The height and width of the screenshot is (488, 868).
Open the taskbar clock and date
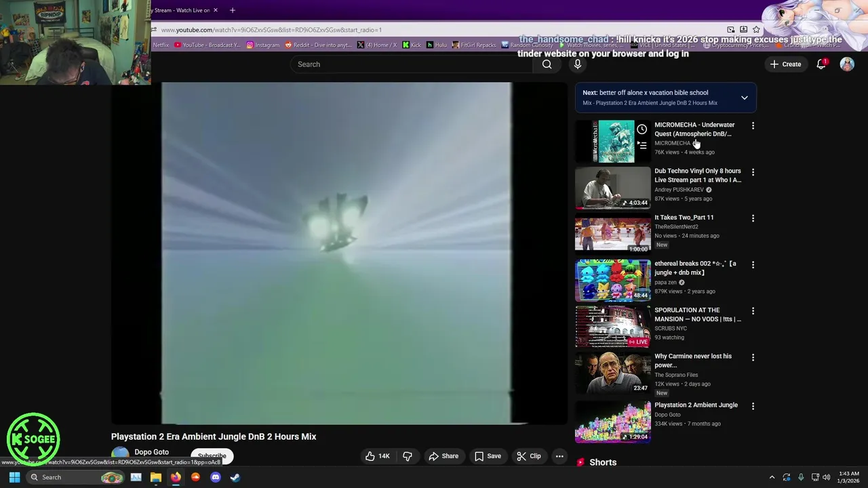[849, 477]
